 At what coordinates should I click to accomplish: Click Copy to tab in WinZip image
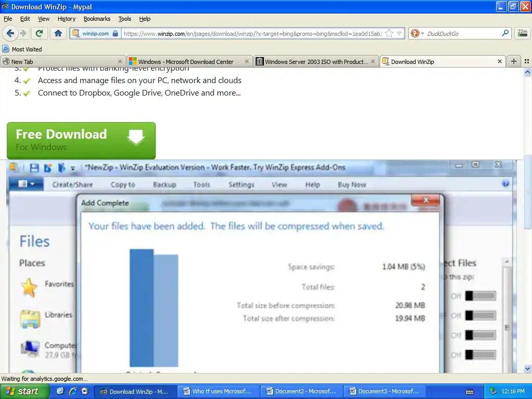click(123, 184)
